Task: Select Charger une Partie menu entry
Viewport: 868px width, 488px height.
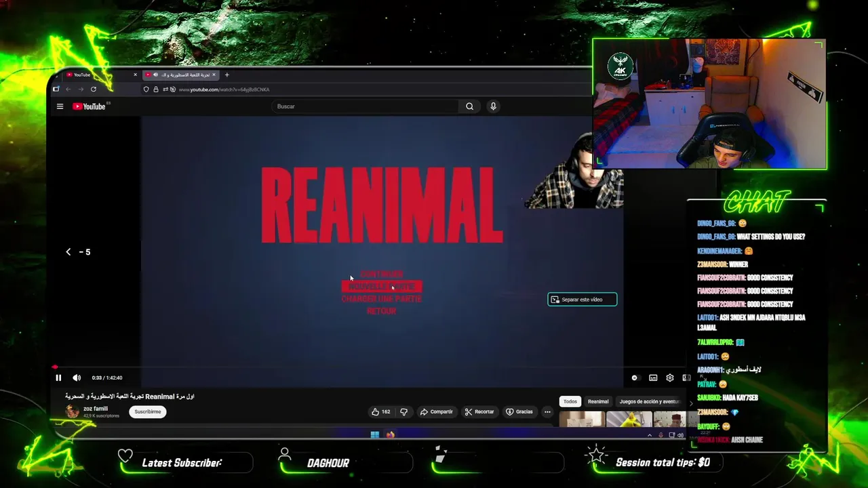Action: click(381, 299)
